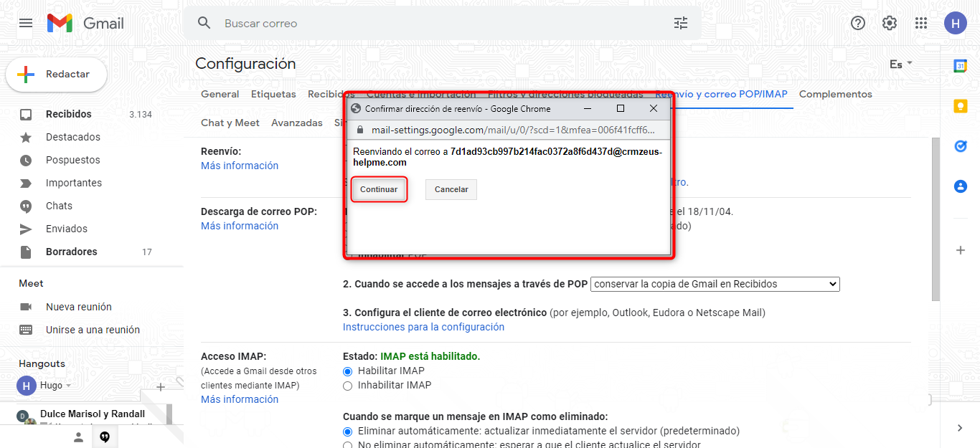Expand the Es input language dropdown

click(x=900, y=65)
